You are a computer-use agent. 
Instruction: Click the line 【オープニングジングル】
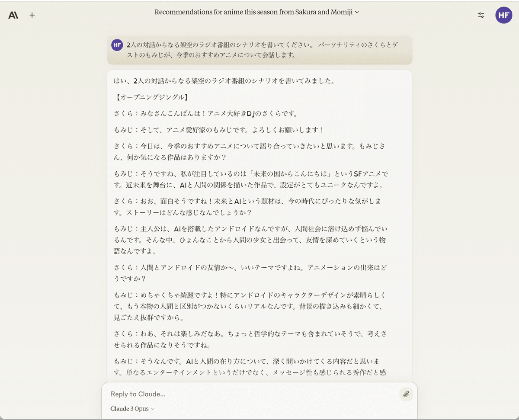(151, 97)
